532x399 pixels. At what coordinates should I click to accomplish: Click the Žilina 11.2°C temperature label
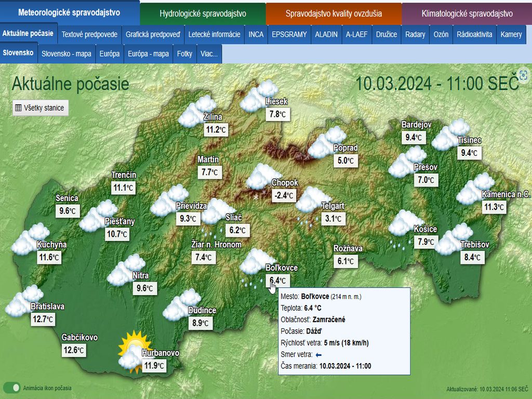pos(216,130)
